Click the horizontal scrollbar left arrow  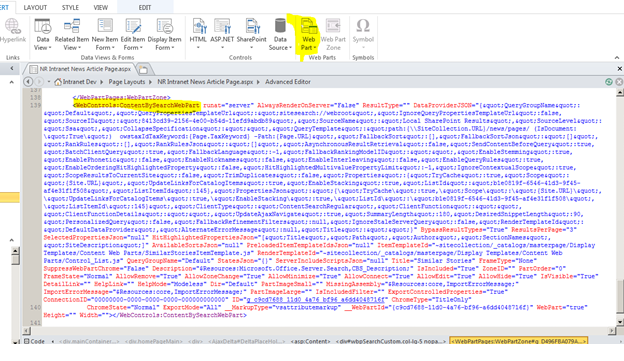[x=27, y=330]
